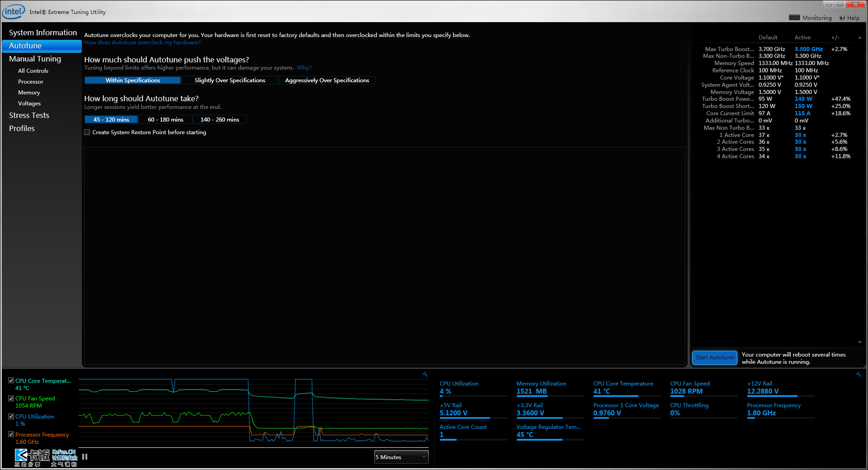Open Voltages tuning page

[x=29, y=103]
